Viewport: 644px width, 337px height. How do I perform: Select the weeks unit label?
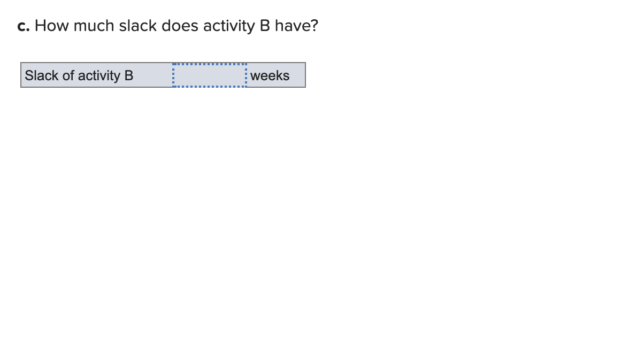point(270,76)
